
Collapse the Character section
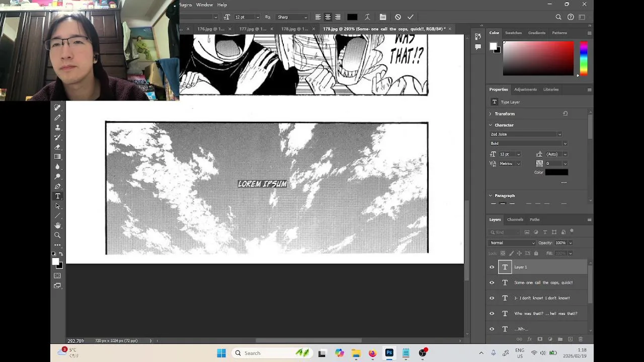(491, 125)
